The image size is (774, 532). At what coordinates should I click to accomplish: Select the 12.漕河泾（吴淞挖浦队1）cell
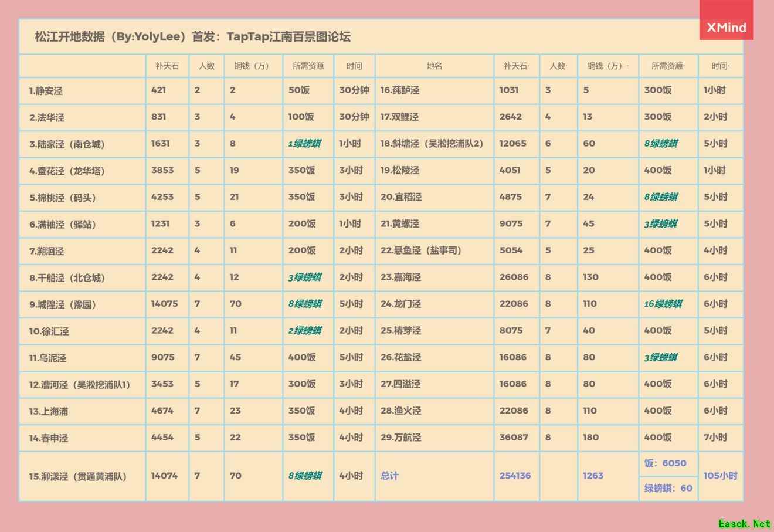(x=80, y=385)
